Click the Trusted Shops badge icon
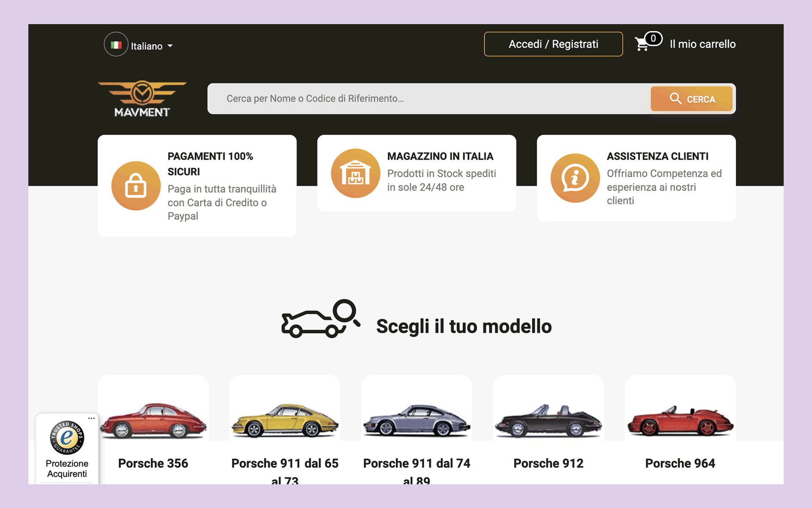The width and height of the screenshot is (812, 508). pos(67,438)
